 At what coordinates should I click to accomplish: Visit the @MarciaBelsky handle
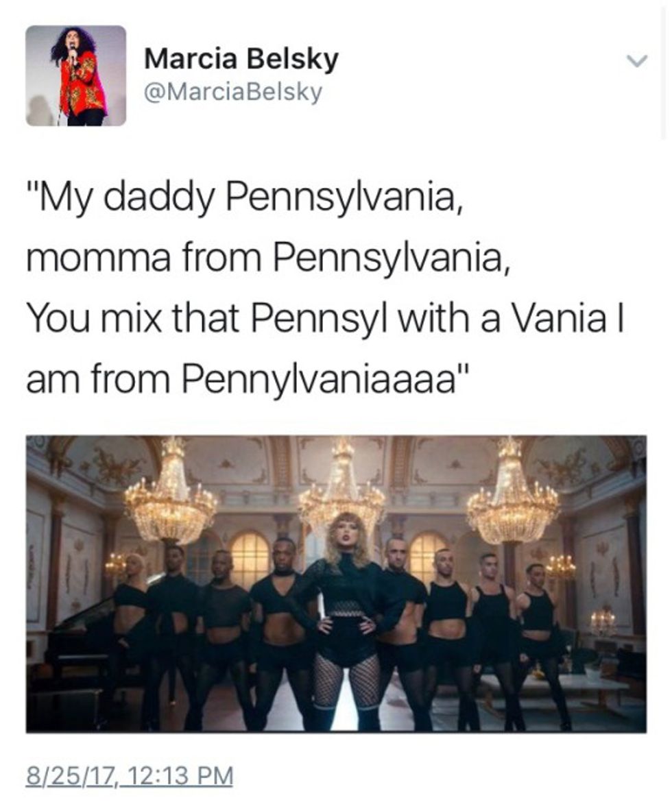point(233,92)
